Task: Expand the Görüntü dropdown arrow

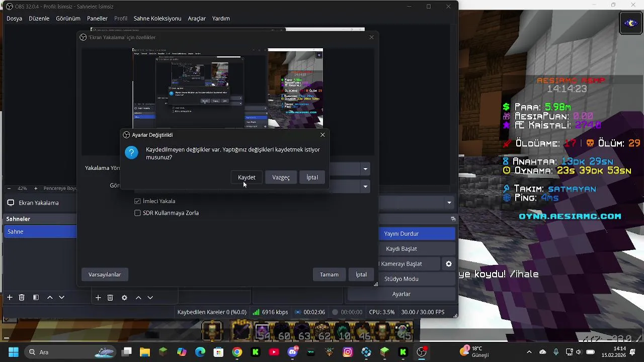Action: point(365,186)
